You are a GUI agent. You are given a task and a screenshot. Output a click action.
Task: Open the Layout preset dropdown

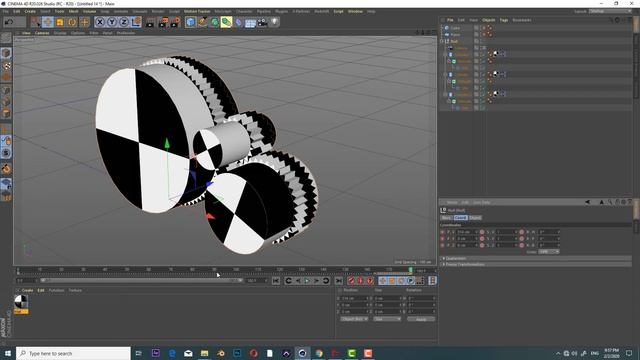coord(610,11)
